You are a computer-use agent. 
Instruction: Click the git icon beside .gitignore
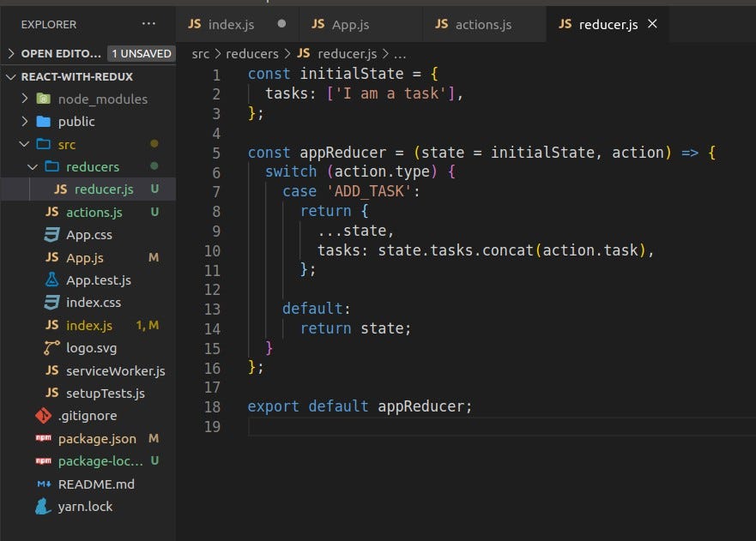[x=43, y=416]
